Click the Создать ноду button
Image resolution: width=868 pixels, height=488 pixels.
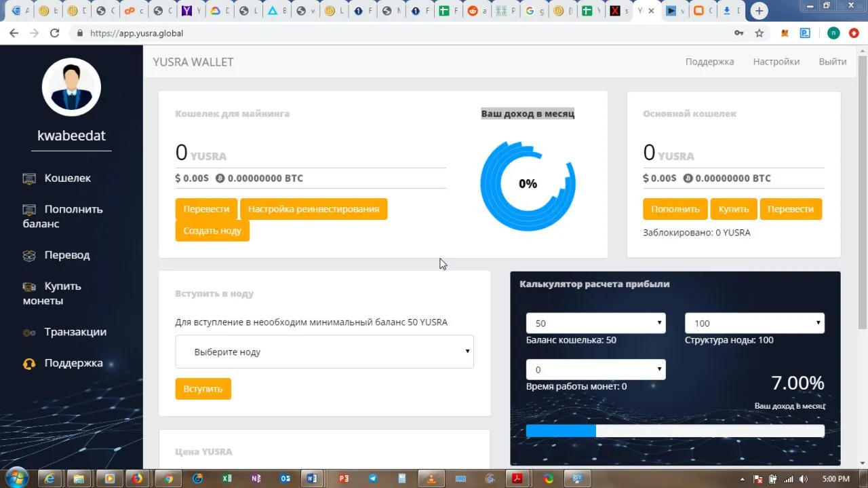tap(212, 231)
